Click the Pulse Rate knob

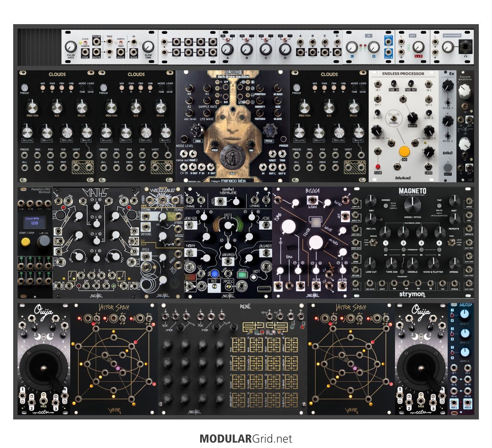71,47
